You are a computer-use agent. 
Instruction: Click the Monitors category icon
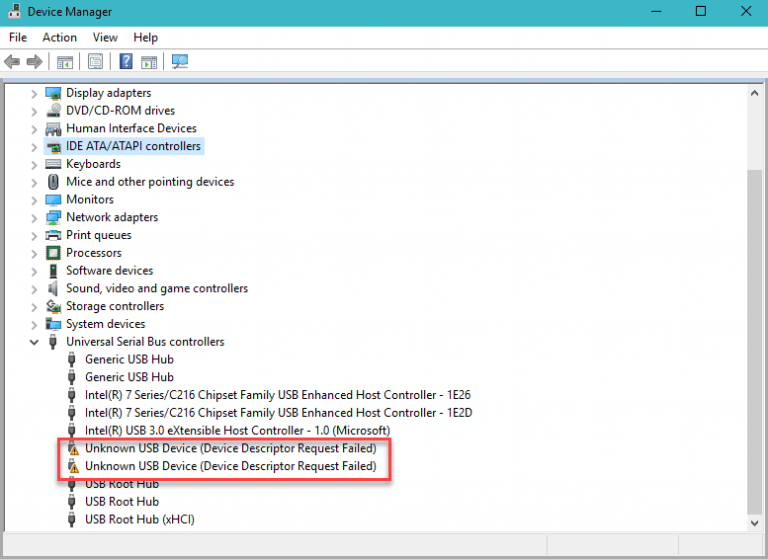pos(53,200)
